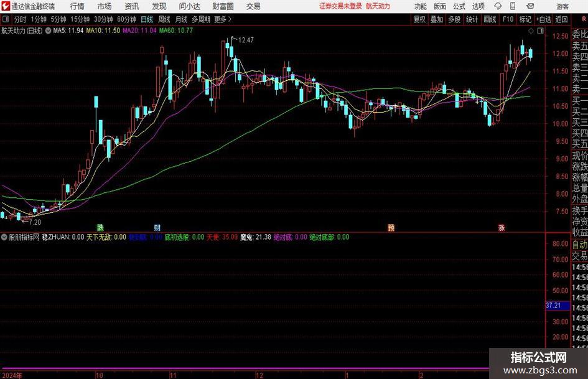Click the 7.20 low price annotation
Viewport: 588px width, 379px height.
(x=35, y=222)
